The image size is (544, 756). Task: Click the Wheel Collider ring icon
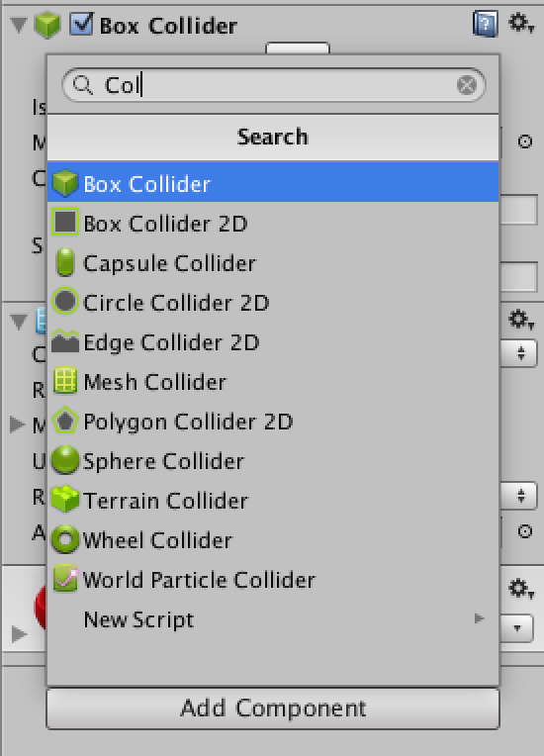65,539
